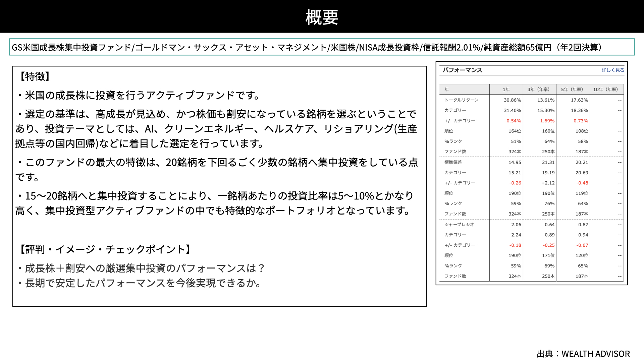Click the 標準偏差 row label
The image size is (644, 362).
tap(453, 162)
